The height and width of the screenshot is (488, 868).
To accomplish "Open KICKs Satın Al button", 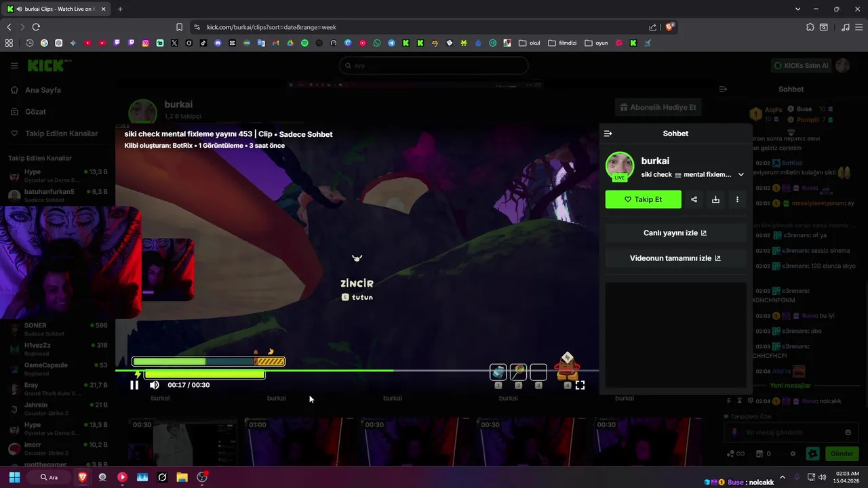I will tap(802, 66).
